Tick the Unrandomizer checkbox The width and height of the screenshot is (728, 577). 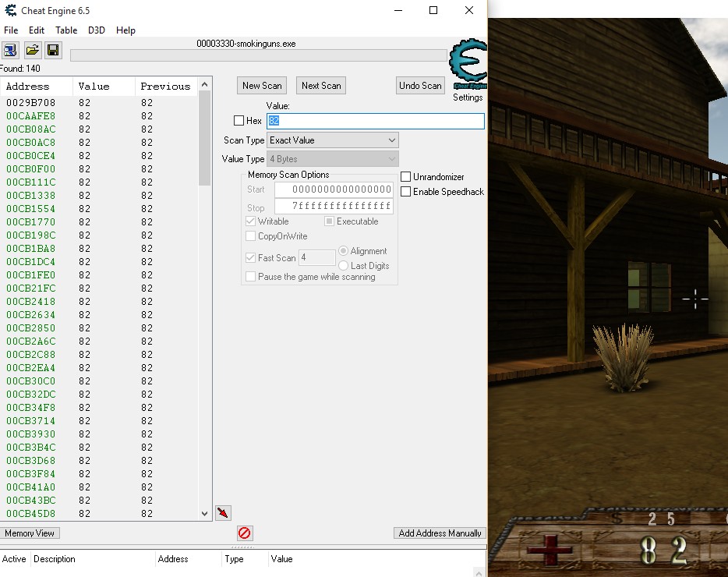coord(406,177)
